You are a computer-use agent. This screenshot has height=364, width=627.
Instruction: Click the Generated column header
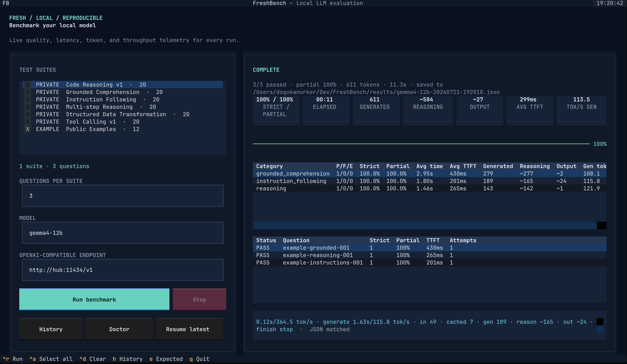(498, 166)
